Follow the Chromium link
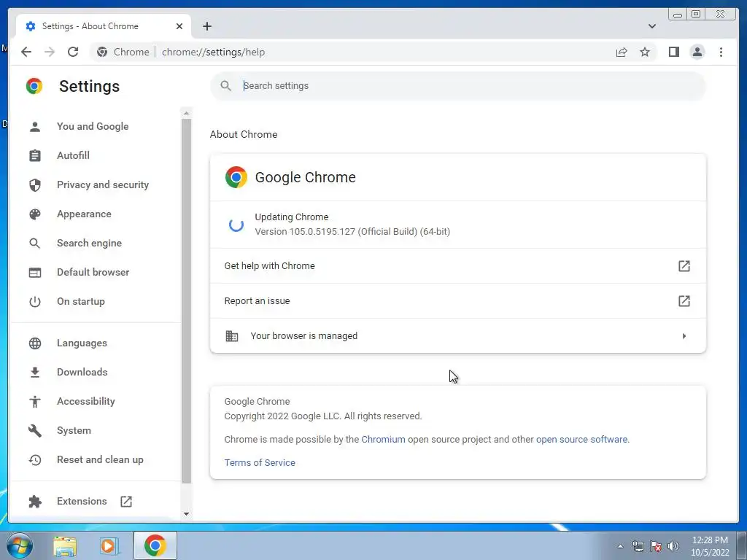 (383, 439)
